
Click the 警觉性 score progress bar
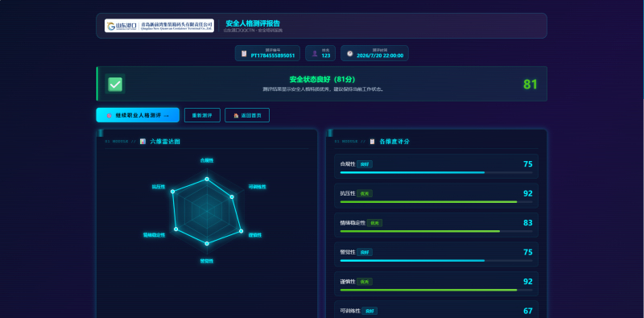point(436,261)
